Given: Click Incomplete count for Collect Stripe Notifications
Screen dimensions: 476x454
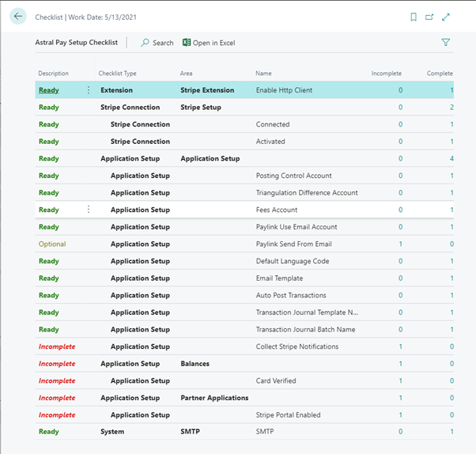Looking at the screenshot, I should (400, 346).
